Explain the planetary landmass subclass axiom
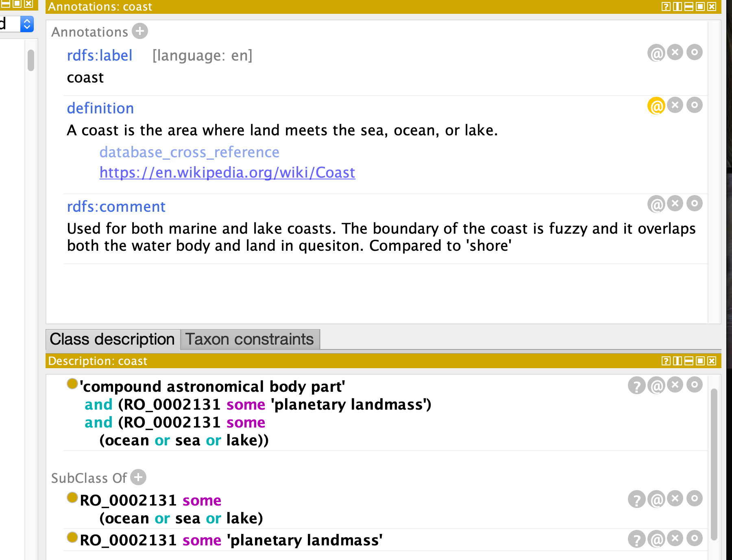The height and width of the screenshot is (560, 732). click(x=636, y=539)
